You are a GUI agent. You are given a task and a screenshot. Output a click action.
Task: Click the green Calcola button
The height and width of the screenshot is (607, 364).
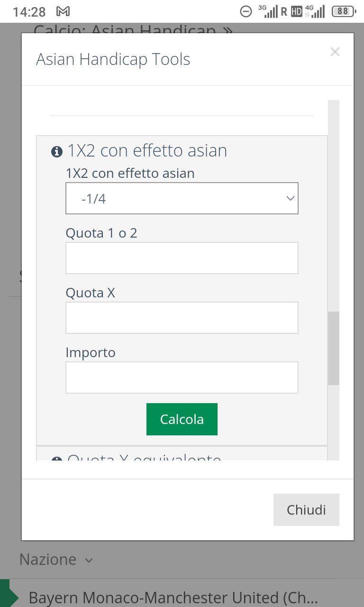(x=182, y=419)
